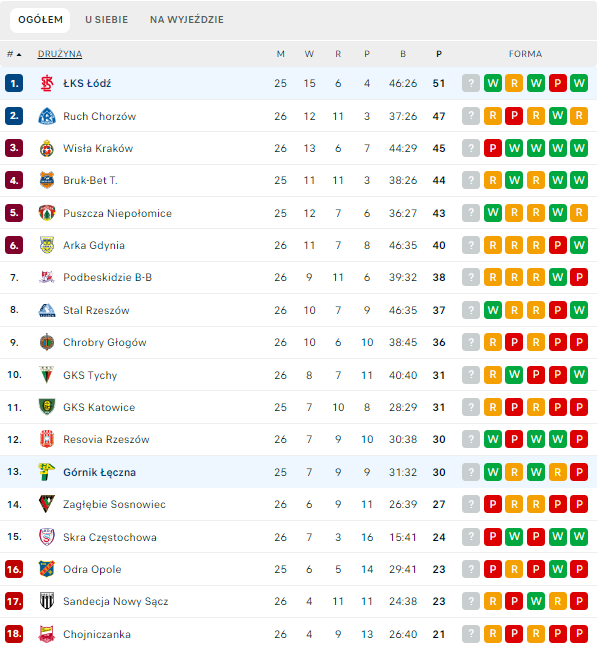Click Sandecja Nowy Sącz's green W form badge
This screenshot has width=600, height=651.
[536, 602]
